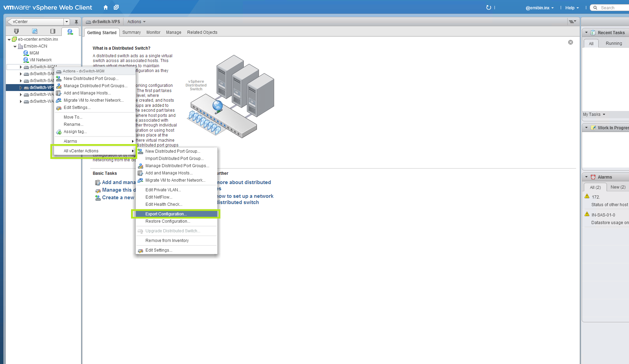
Task: Click the Work In Progress panel icon
Action: pyautogui.click(x=593, y=128)
